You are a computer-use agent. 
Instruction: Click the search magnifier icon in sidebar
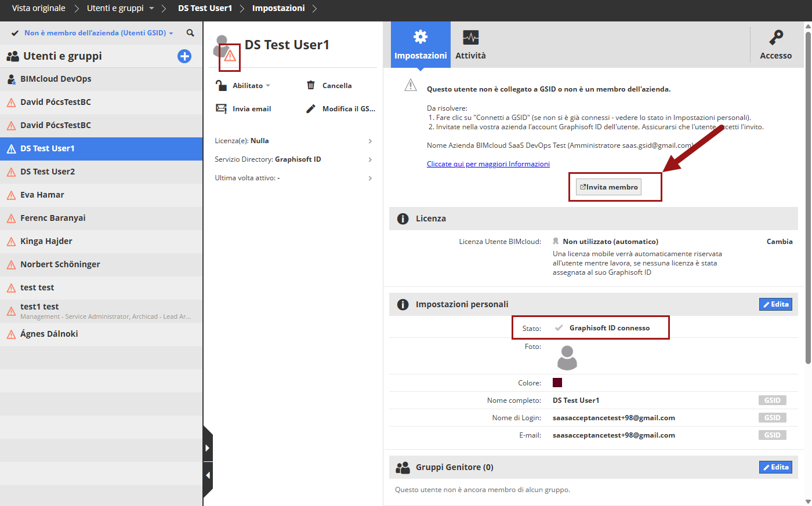190,33
